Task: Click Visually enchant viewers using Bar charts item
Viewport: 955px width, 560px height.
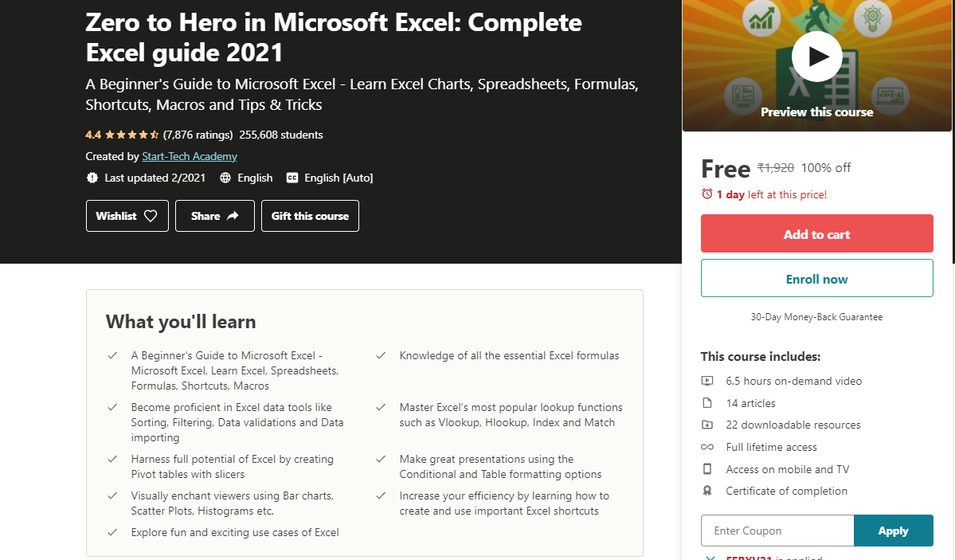Action: pyautogui.click(x=232, y=503)
